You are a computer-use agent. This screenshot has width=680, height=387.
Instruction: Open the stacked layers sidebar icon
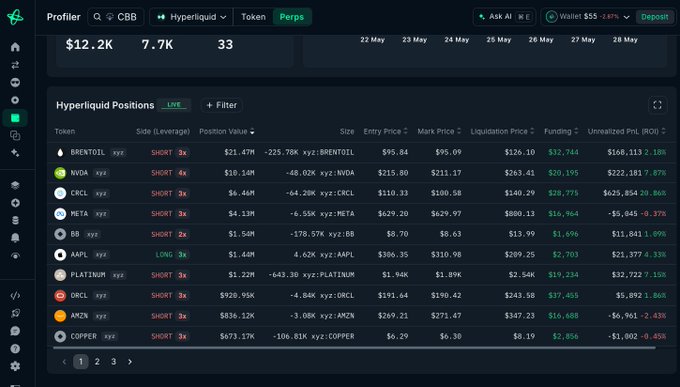tap(15, 185)
